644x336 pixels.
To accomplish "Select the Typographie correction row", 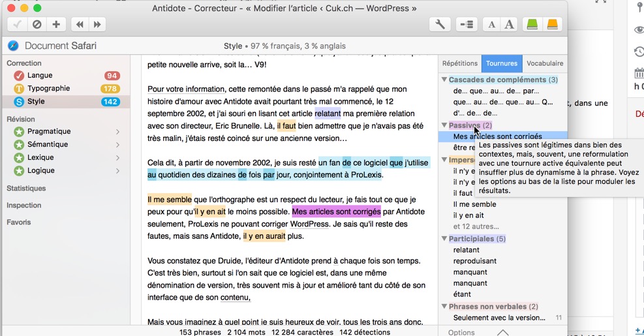I will coord(66,88).
